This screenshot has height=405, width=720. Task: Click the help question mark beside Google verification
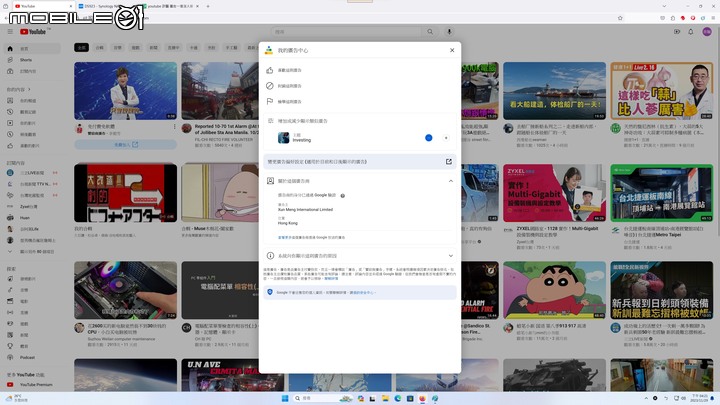343,196
